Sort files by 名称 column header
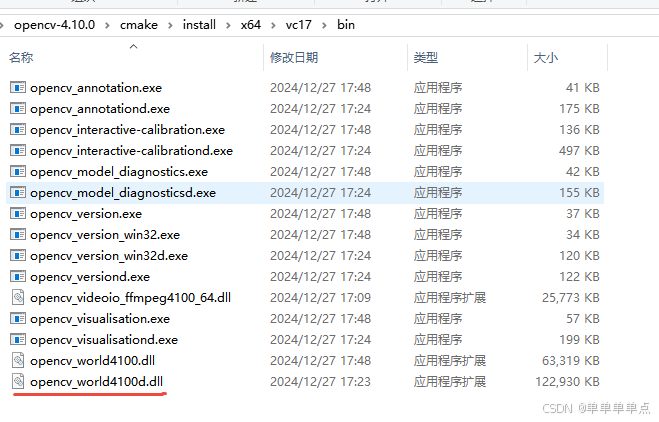This screenshot has height=422, width=659. [21, 58]
